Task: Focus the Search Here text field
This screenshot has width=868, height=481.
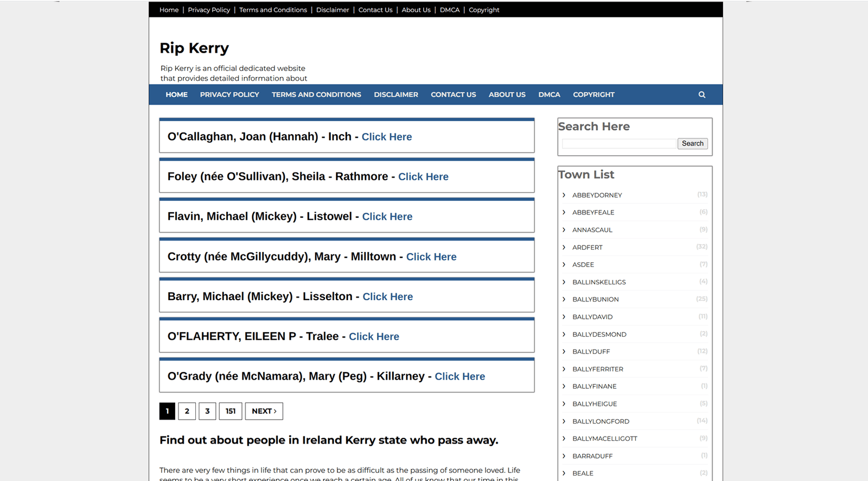Action: (x=619, y=143)
